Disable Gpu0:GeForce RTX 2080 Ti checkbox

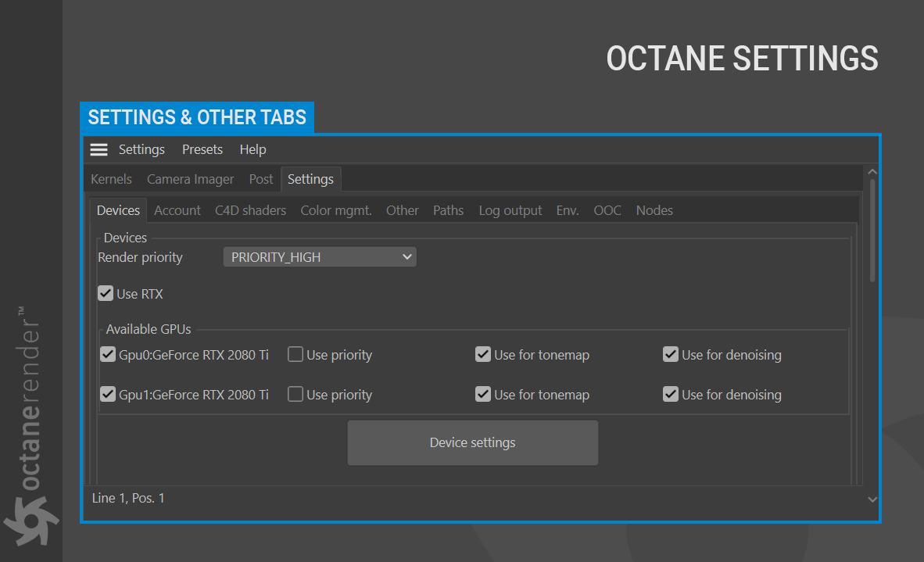tap(108, 355)
